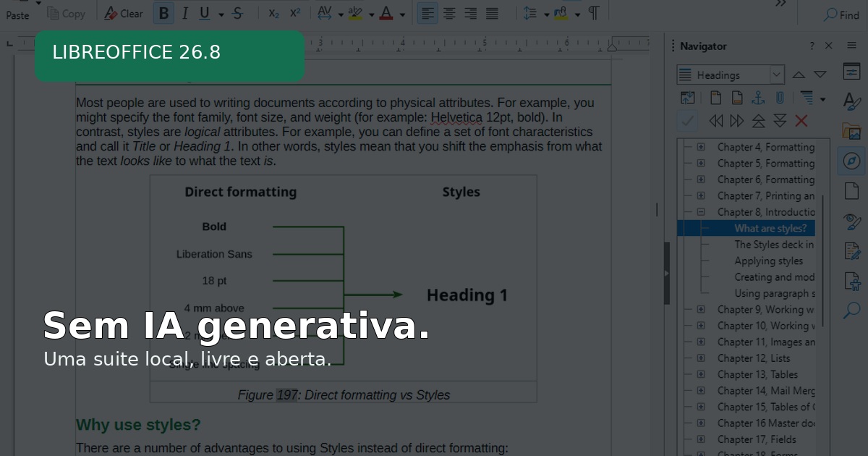This screenshot has width=868, height=456.
Task: Select 'Applying styles' in Navigator
Action: tap(769, 261)
